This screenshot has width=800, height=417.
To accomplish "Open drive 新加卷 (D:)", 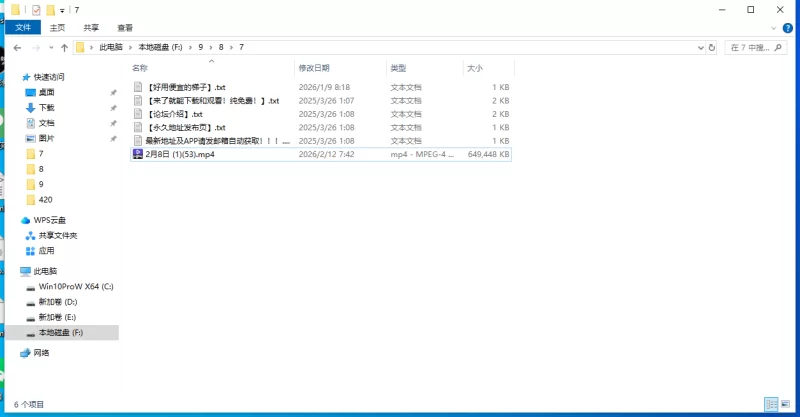I will pyautogui.click(x=58, y=302).
